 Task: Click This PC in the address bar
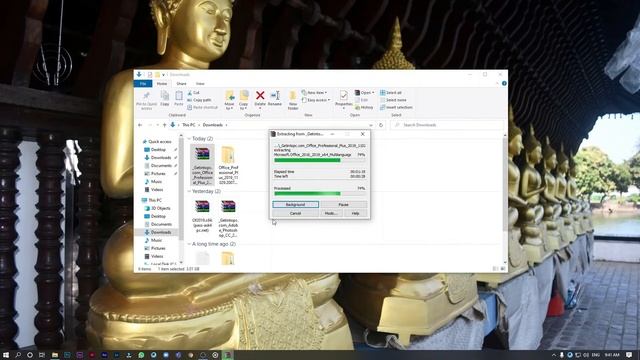[189, 125]
